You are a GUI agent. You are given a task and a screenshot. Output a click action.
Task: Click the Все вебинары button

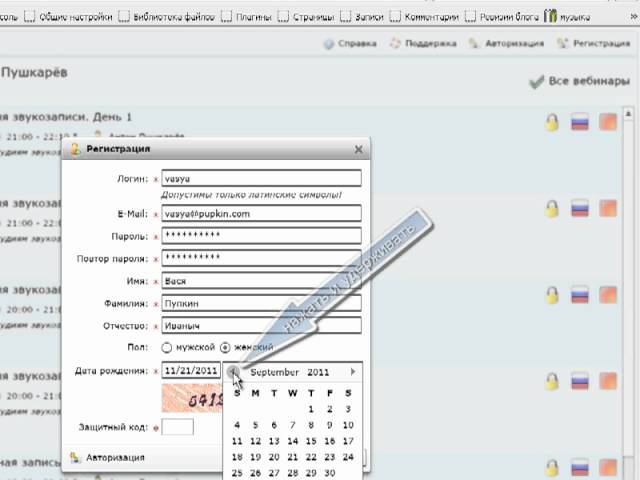(580, 81)
